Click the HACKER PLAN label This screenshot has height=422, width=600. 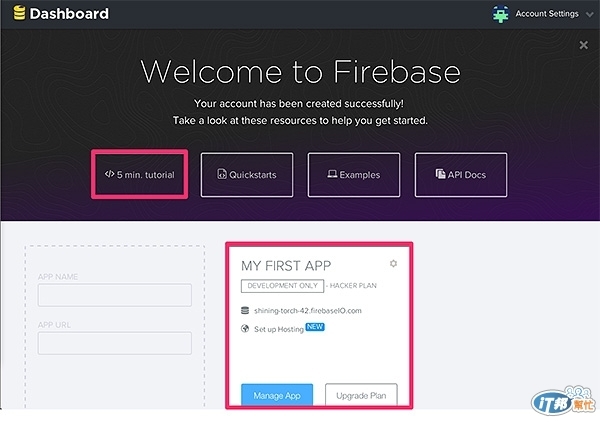pyautogui.click(x=353, y=285)
